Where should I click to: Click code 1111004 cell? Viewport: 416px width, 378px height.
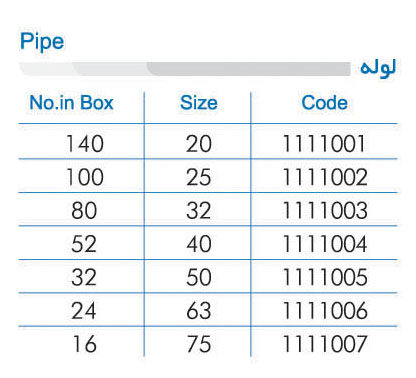(325, 244)
